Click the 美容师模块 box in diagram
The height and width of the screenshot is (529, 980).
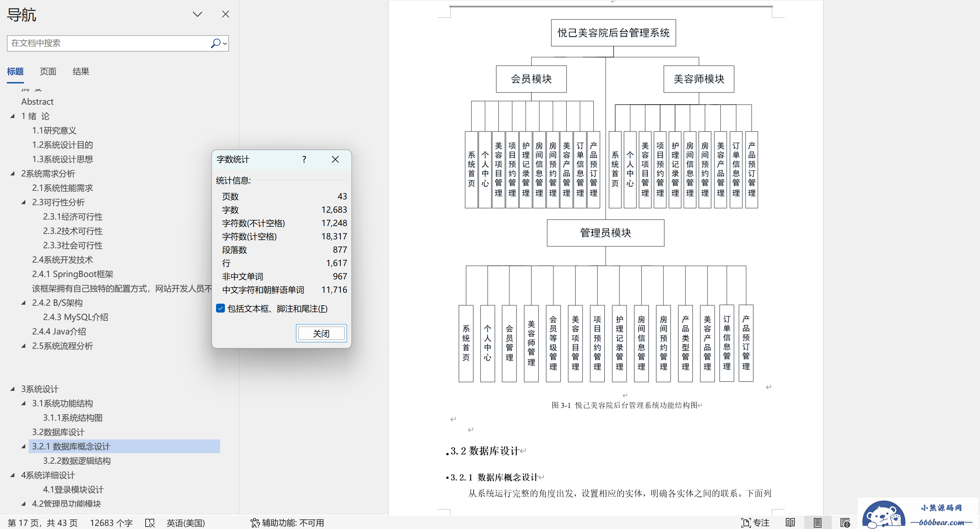coord(698,79)
